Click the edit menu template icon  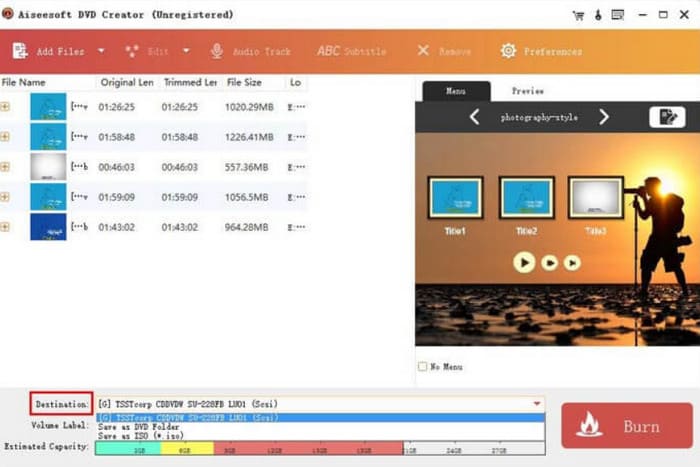click(667, 117)
